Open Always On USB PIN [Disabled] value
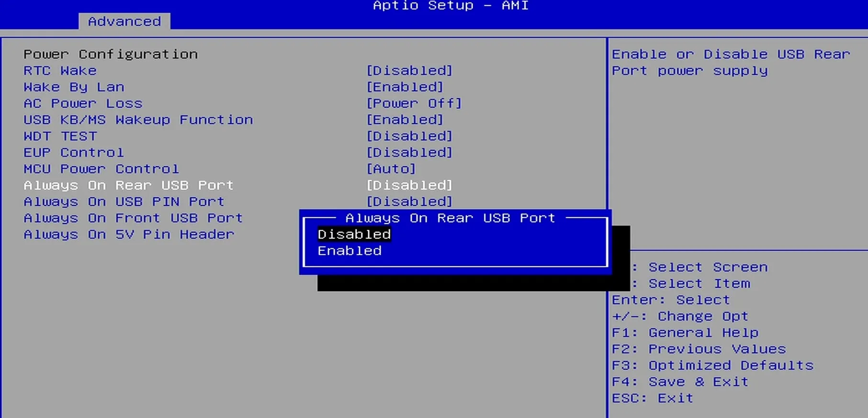Viewport: 868px width, 418px height. click(409, 202)
